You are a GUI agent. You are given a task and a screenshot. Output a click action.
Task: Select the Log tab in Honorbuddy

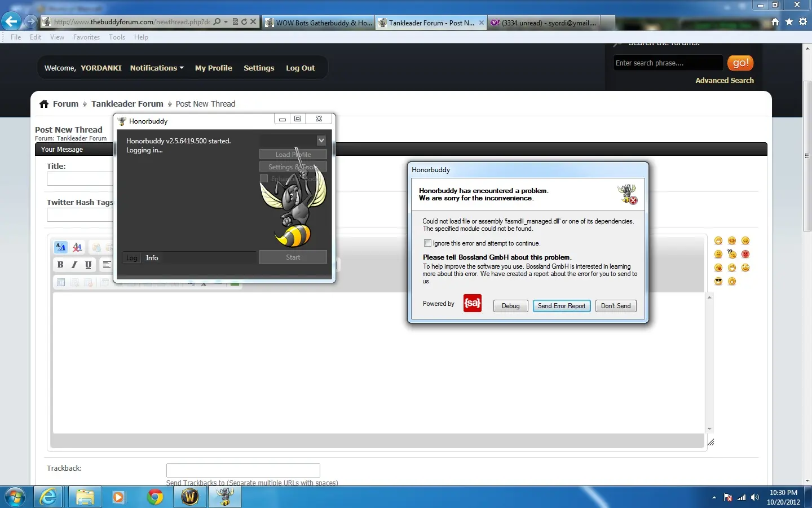(132, 258)
